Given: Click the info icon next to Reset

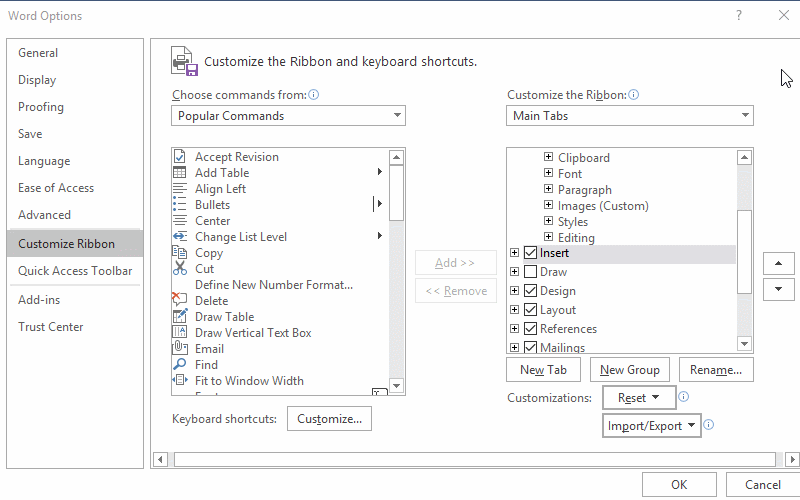Looking at the screenshot, I should [684, 397].
